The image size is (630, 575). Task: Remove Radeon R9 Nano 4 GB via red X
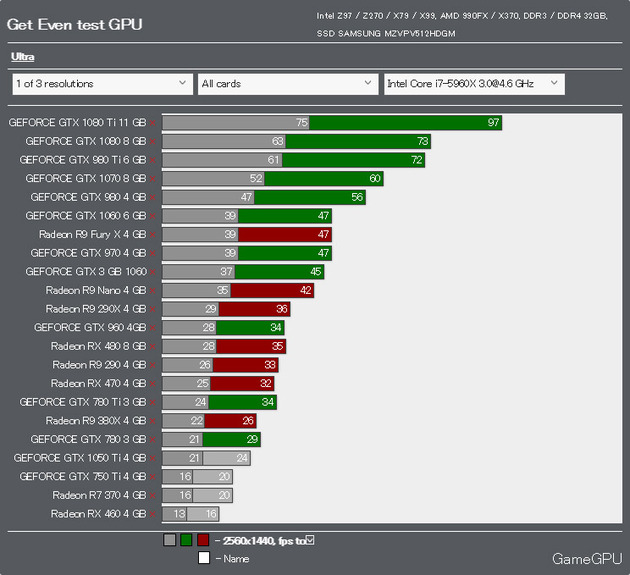click(x=153, y=291)
